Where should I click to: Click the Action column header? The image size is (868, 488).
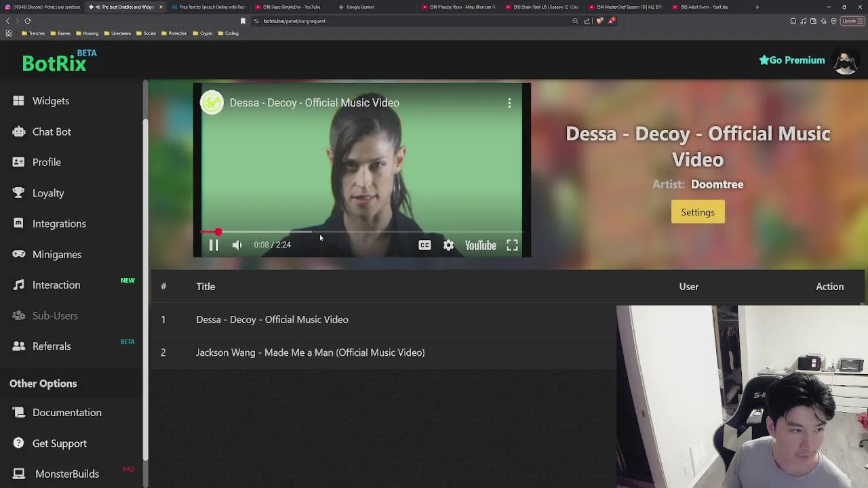(x=830, y=287)
